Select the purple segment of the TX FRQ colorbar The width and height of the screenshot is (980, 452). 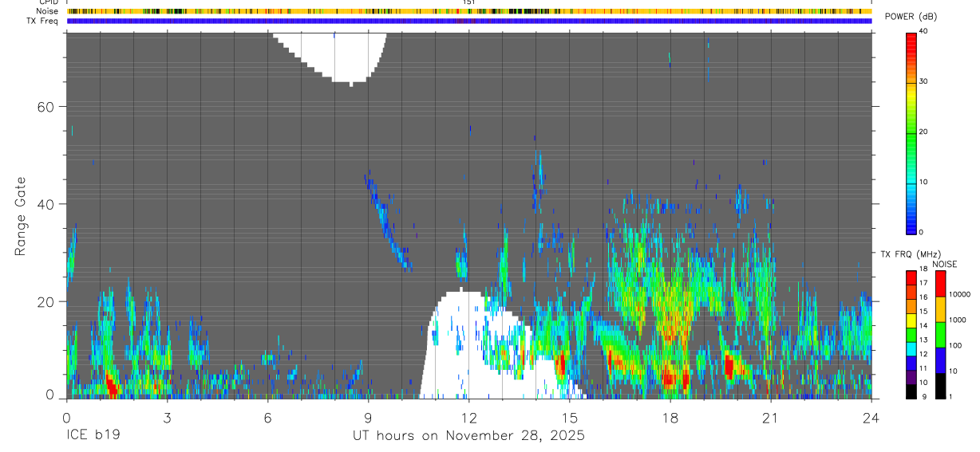pos(911,379)
